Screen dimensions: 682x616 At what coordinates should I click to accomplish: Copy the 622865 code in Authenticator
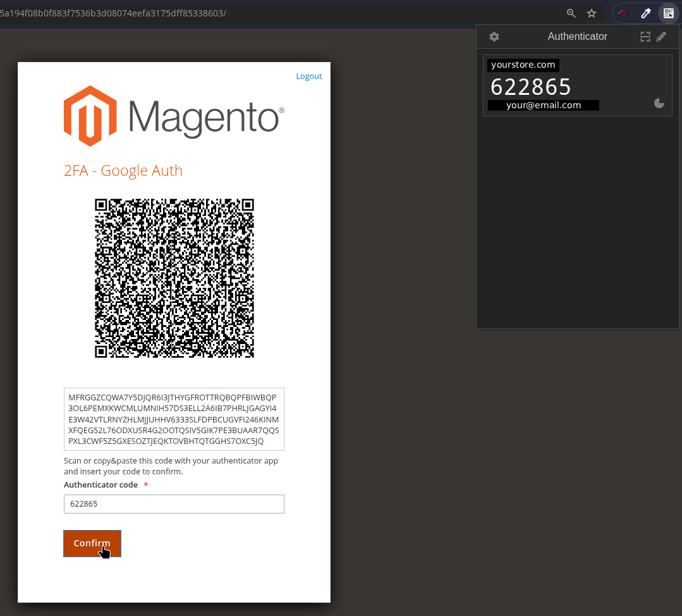(531, 87)
